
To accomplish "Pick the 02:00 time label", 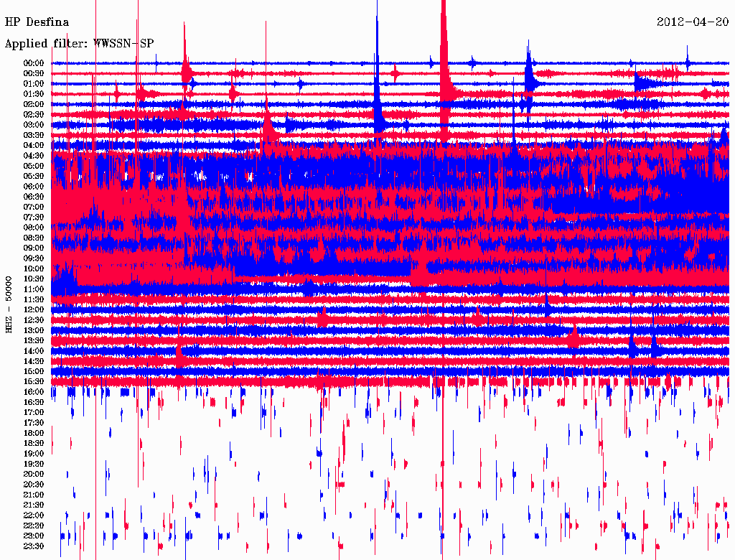I will [34, 104].
